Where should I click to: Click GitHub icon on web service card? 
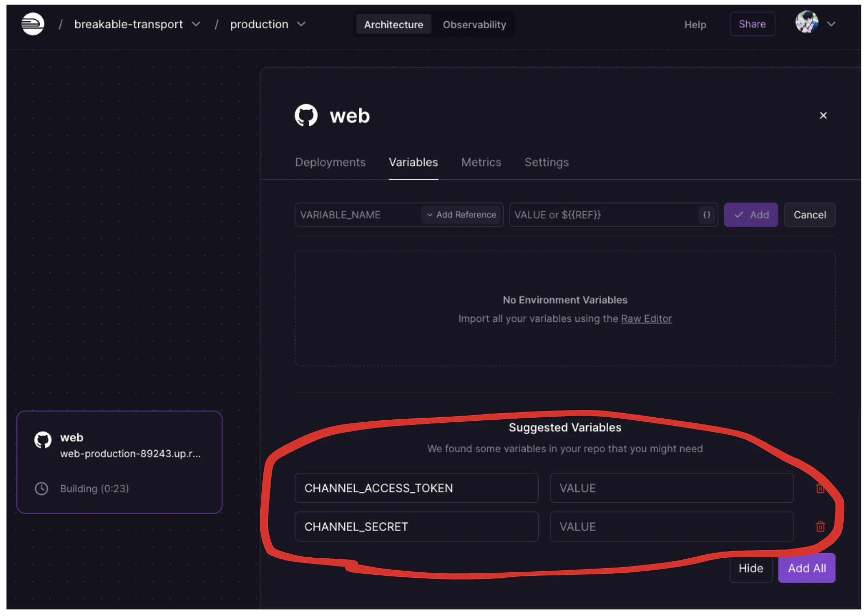click(x=43, y=440)
